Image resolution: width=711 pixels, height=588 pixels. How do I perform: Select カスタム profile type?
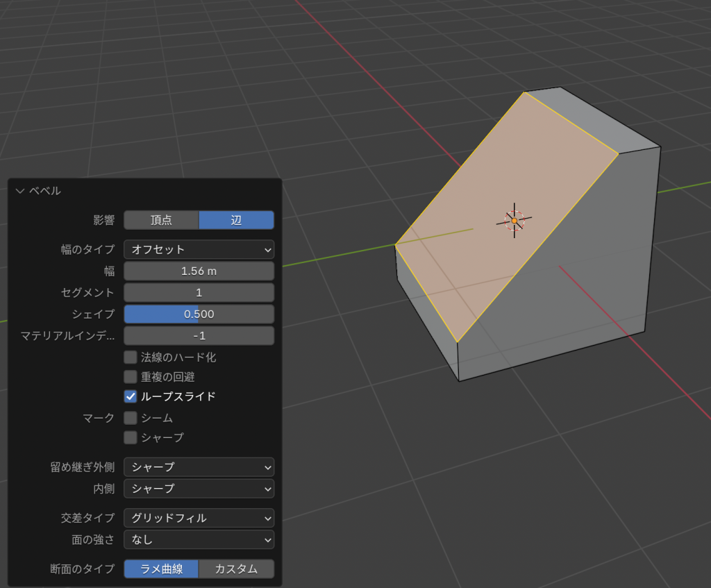click(236, 569)
